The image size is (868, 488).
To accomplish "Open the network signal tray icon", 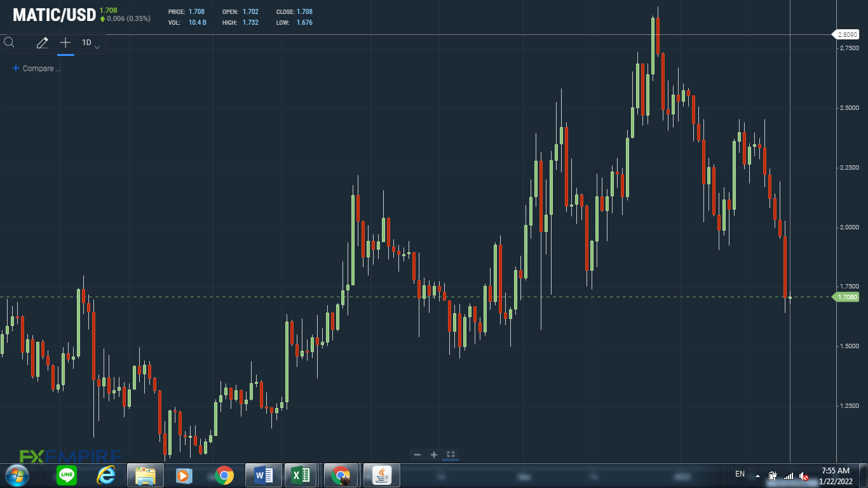I will click(x=789, y=475).
